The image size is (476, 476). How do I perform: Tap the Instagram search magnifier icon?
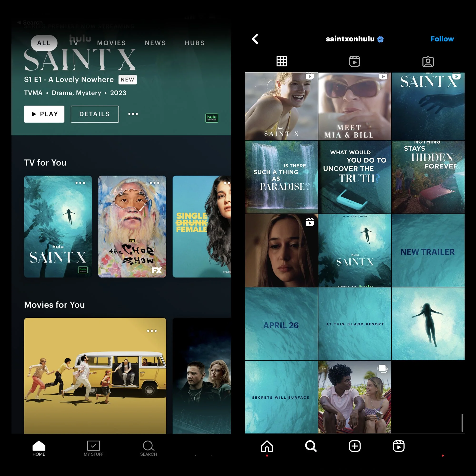(x=311, y=446)
